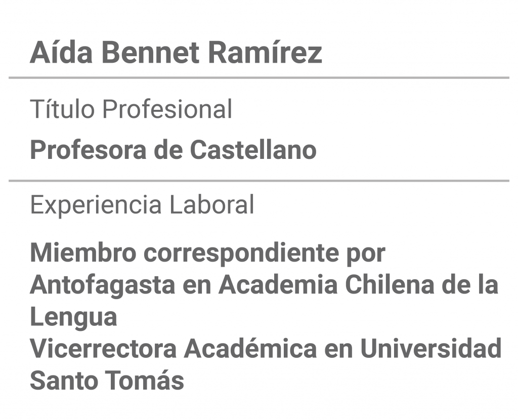Click the word Chilena
Screen dimensions: 518x420
click(390, 284)
